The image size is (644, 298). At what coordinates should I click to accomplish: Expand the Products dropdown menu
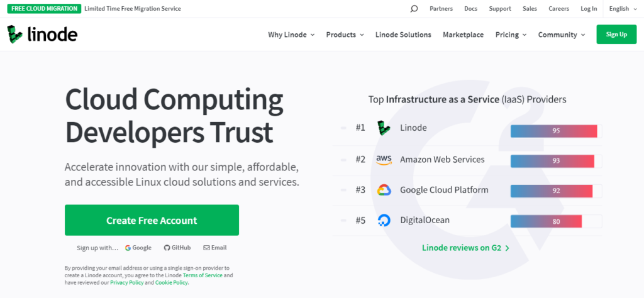click(x=345, y=35)
